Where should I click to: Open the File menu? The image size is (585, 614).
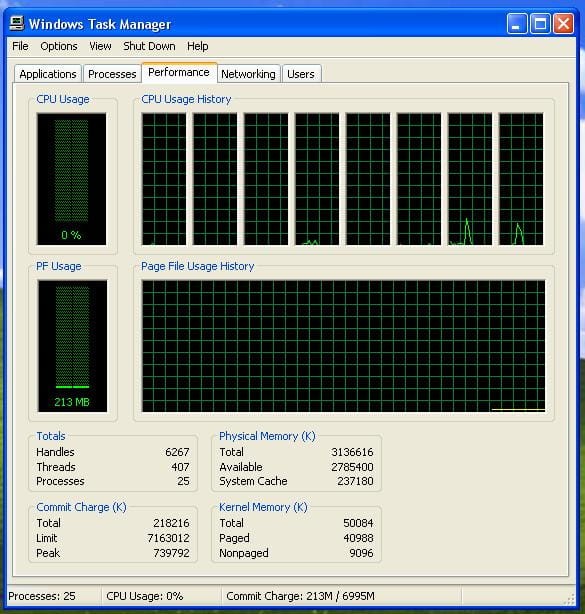20,46
